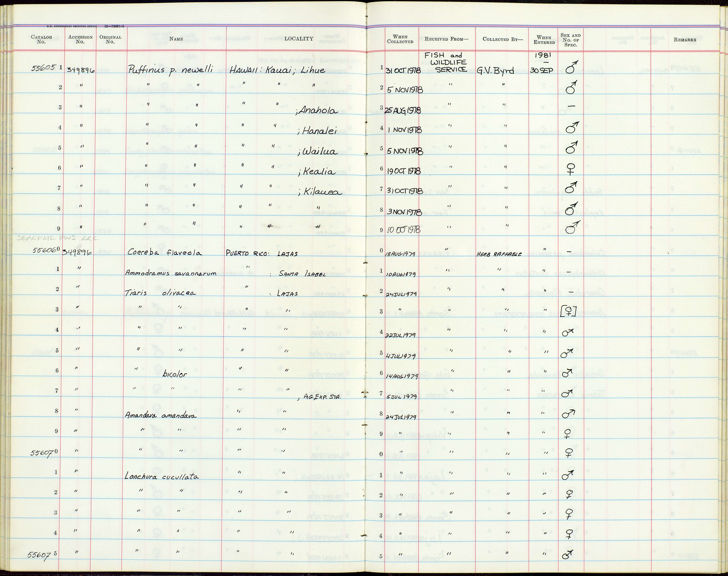The width and height of the screenshot is (728, 576).
Task: Click the species entry 'bicolor'
Action: pyautogui.click(x=174, y=374)
